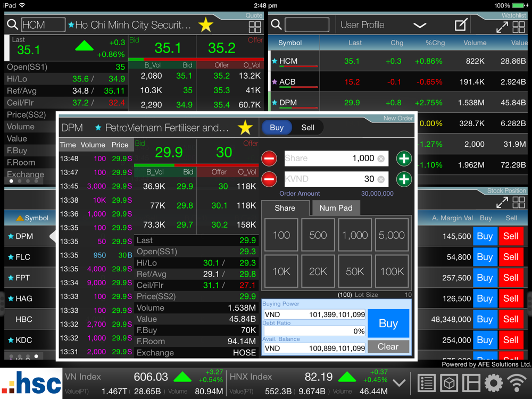
Task: Tap the hsc logo
Action: pos(31,384)
